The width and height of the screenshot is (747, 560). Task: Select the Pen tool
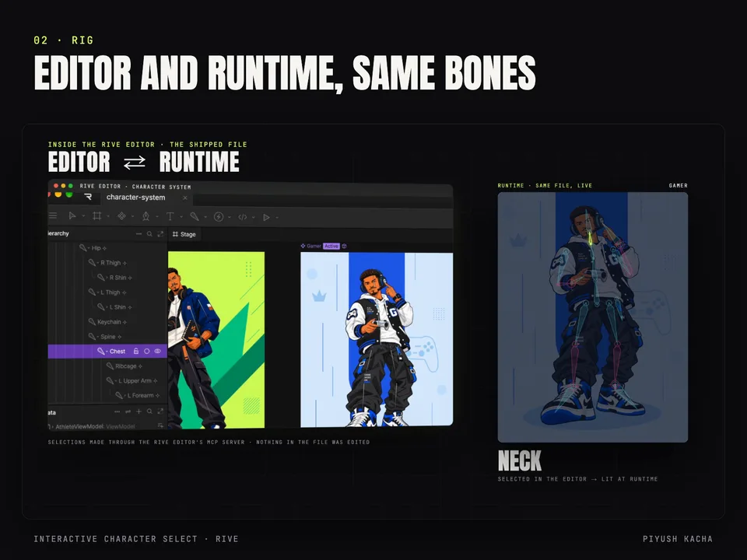146,217
